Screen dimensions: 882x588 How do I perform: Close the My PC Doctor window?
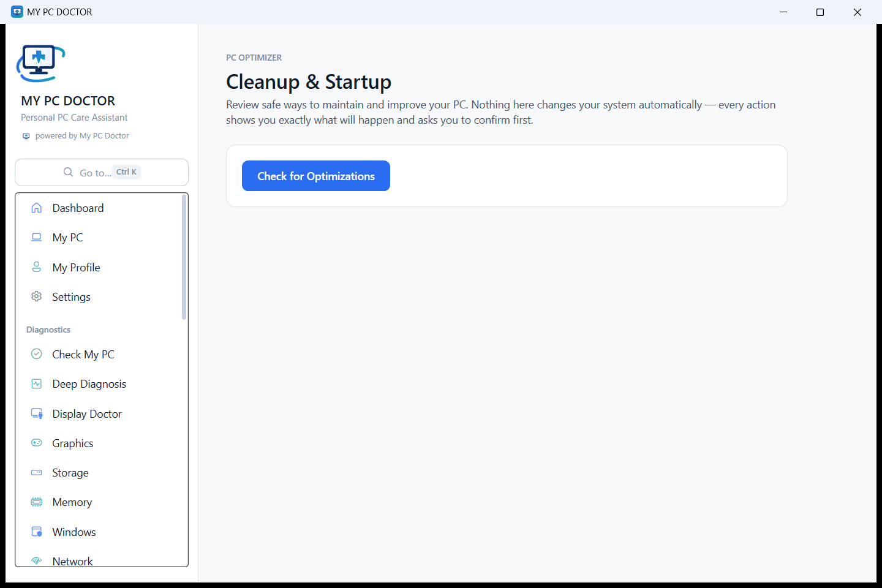coord(858,12)
